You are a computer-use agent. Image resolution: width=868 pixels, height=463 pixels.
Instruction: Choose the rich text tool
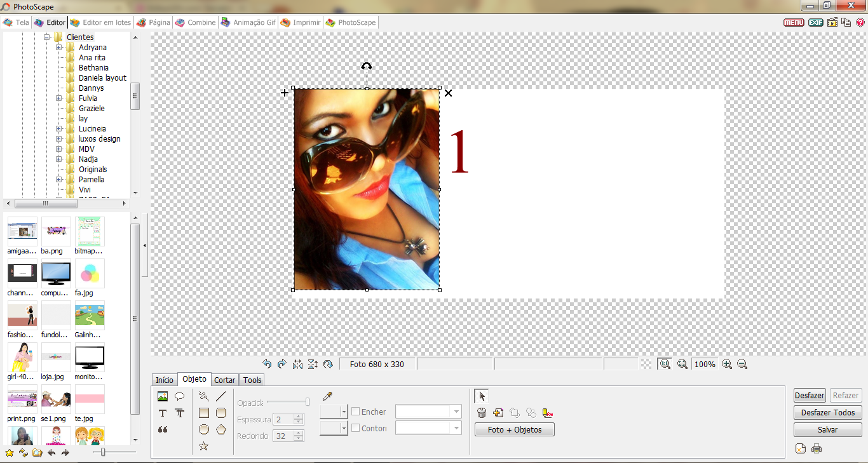point(180,413)
